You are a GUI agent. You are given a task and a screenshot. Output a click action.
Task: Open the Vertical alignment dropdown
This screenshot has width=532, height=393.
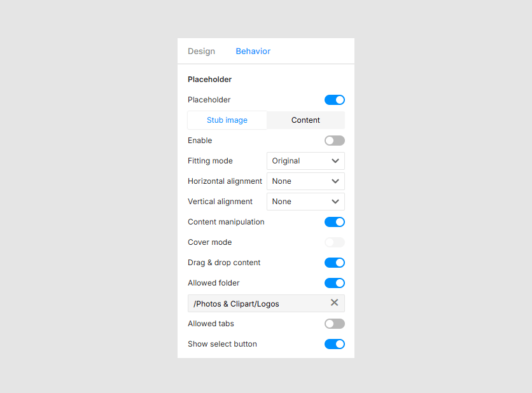[305, 201]
